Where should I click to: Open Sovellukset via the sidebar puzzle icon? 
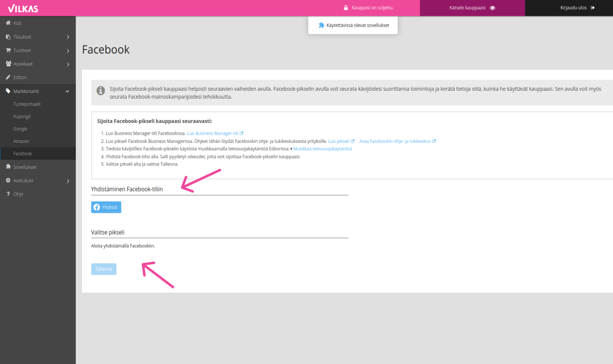pyautogui.click(x=8, y=167)
